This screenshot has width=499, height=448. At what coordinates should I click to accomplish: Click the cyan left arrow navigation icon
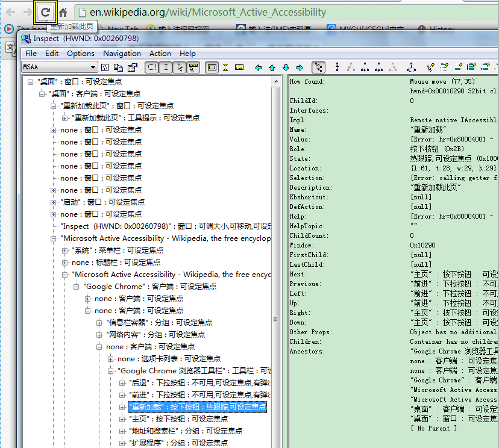(259, 67)
